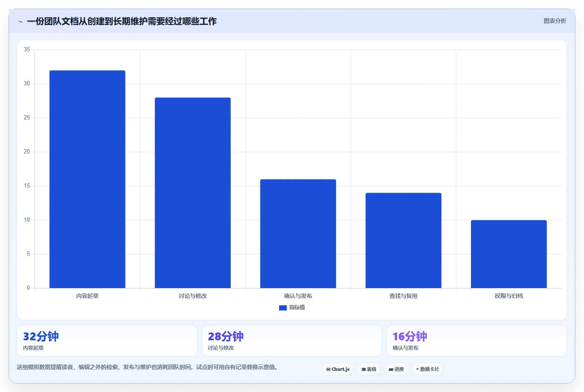Click the x-axis label 讨论与修改
This screenshot has height=392, width=584.
pyautogui.click(x=193, y=296)
